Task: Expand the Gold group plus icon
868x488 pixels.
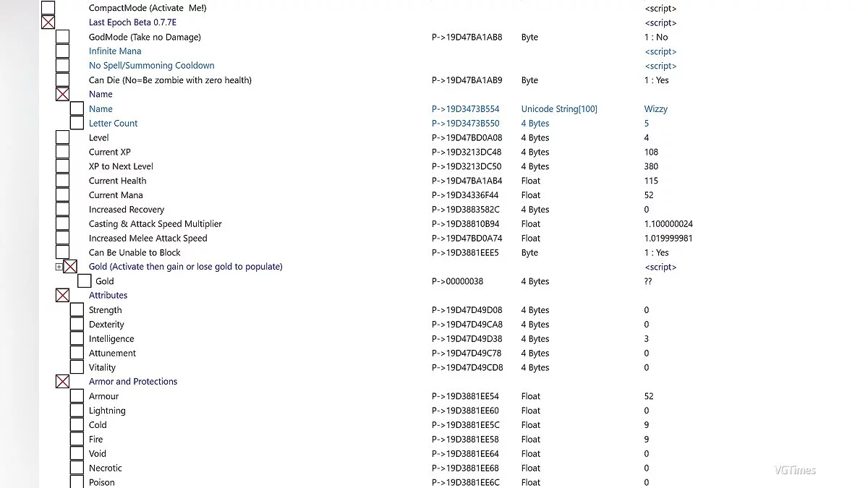Action: [x=59, y=267]
